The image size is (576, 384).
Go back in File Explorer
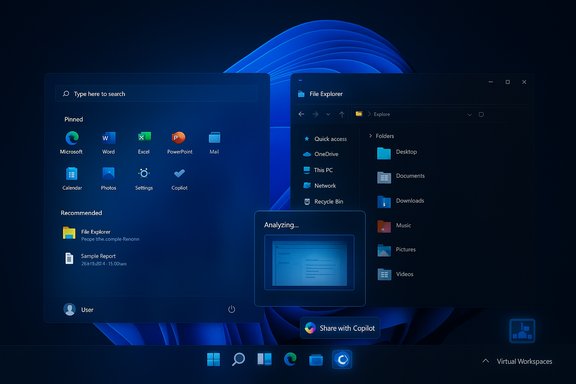301,114
